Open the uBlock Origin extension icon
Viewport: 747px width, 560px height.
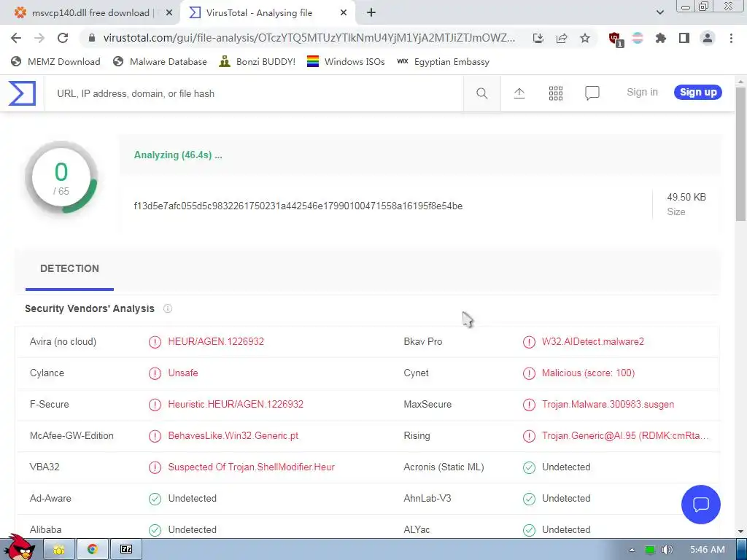point(616,39)
